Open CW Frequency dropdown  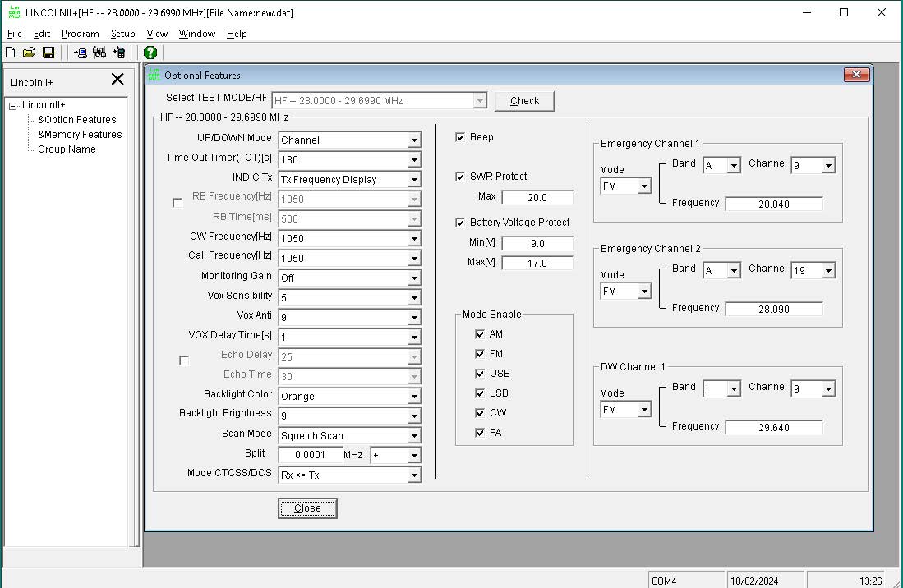tap(414, 238)
